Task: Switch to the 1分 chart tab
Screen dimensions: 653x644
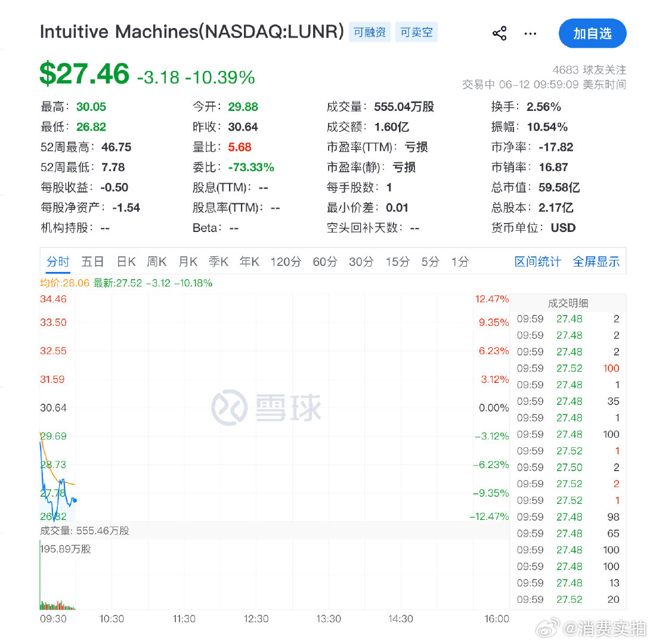Action: tap(460, 261)
